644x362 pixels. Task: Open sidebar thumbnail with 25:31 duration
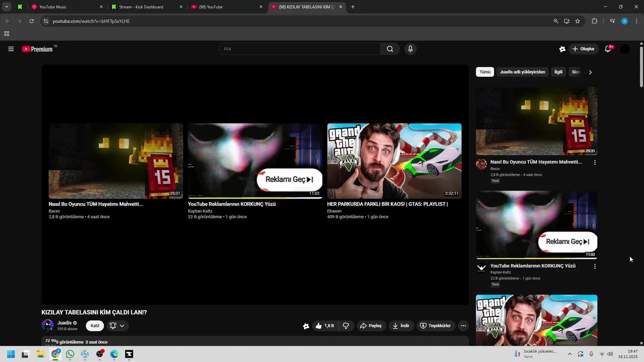pos(537,121)
